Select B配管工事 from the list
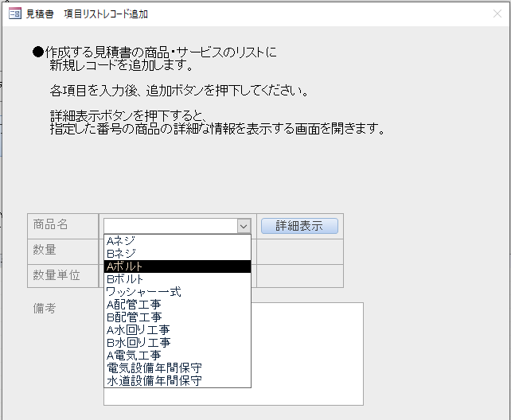This screenshot has height=420, width=511. click(x=177, y=317)
